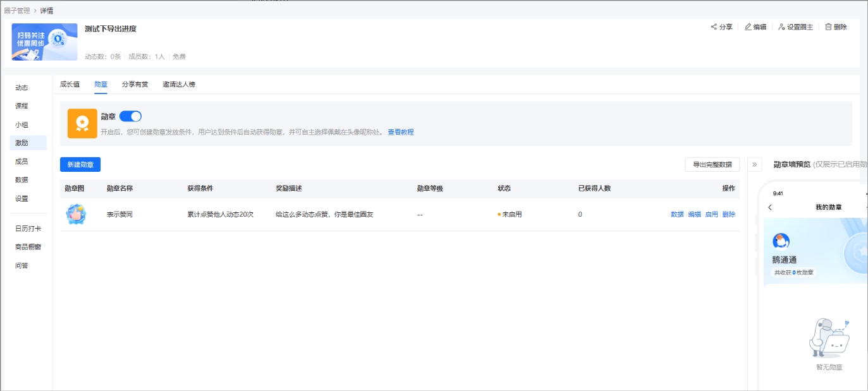Click the circle cover image thumbnail

[x=42, y=42]
